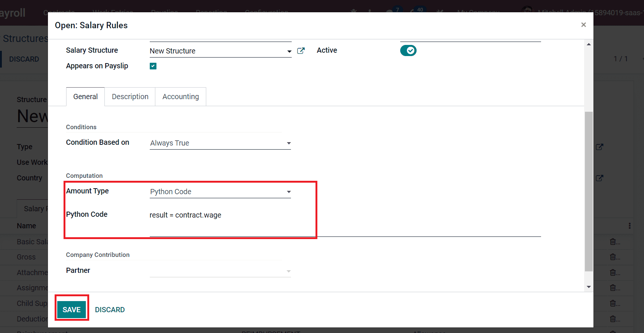Screen dimensions: 644x333
Task: Open the external link icon beside Type
Action: (x=599, y=147)
